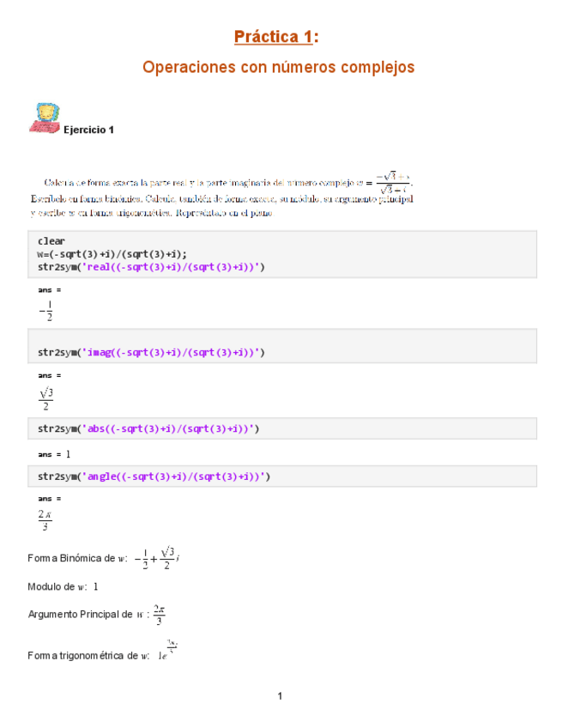Image resolution: width=562 pixels, height=728 pixels.
Task: Click the -1/2 output result
Action: (46, 312)
